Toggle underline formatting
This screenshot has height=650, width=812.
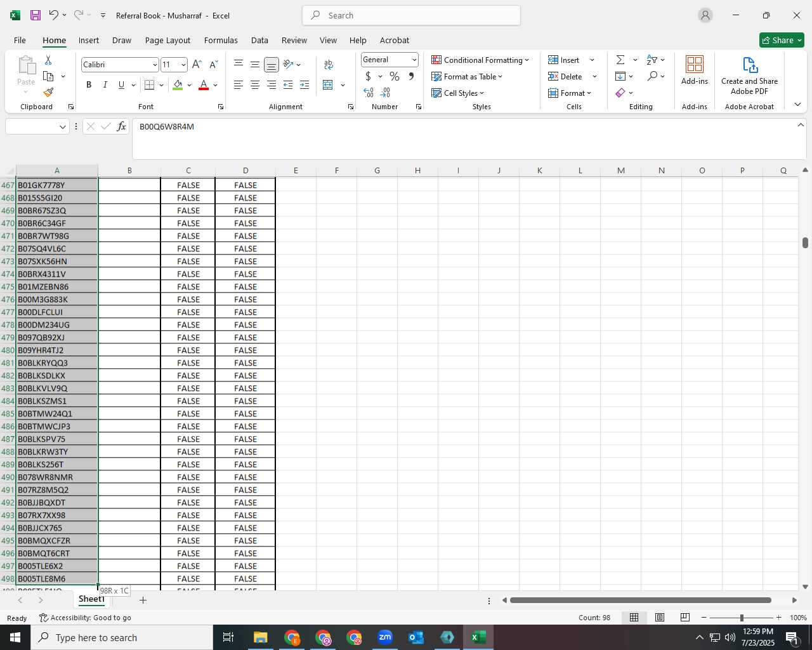(121, 85)
